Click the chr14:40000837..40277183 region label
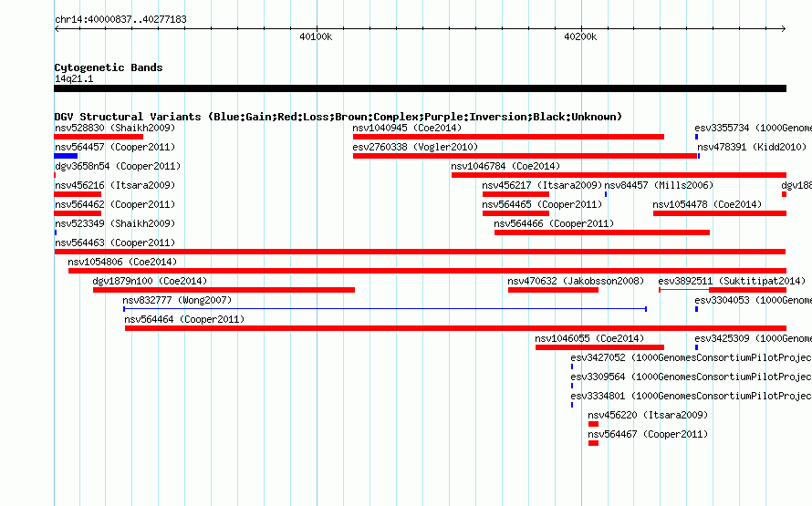The width and height of the screenshot is (812, 506). [x=120, y=19]
